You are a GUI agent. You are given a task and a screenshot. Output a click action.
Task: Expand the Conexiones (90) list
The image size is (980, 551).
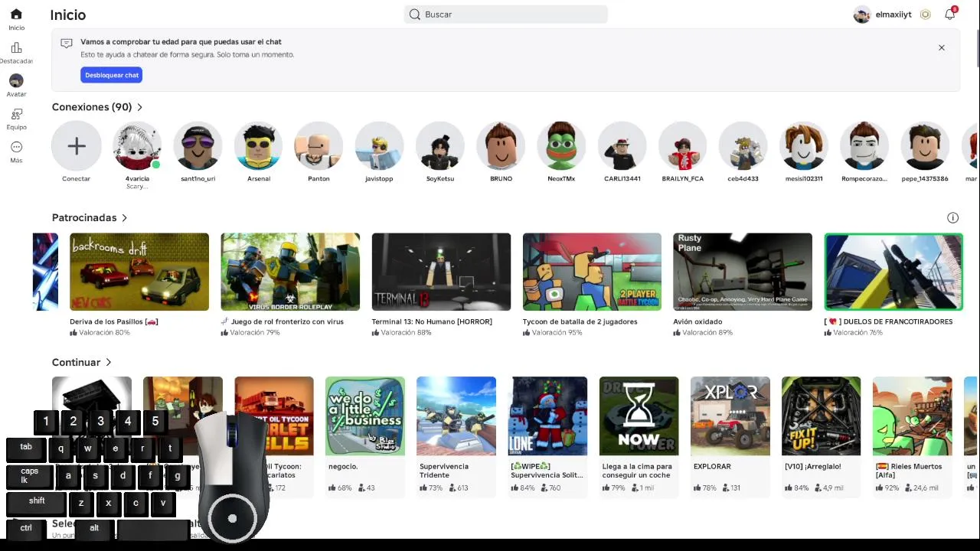coord(97,107)
